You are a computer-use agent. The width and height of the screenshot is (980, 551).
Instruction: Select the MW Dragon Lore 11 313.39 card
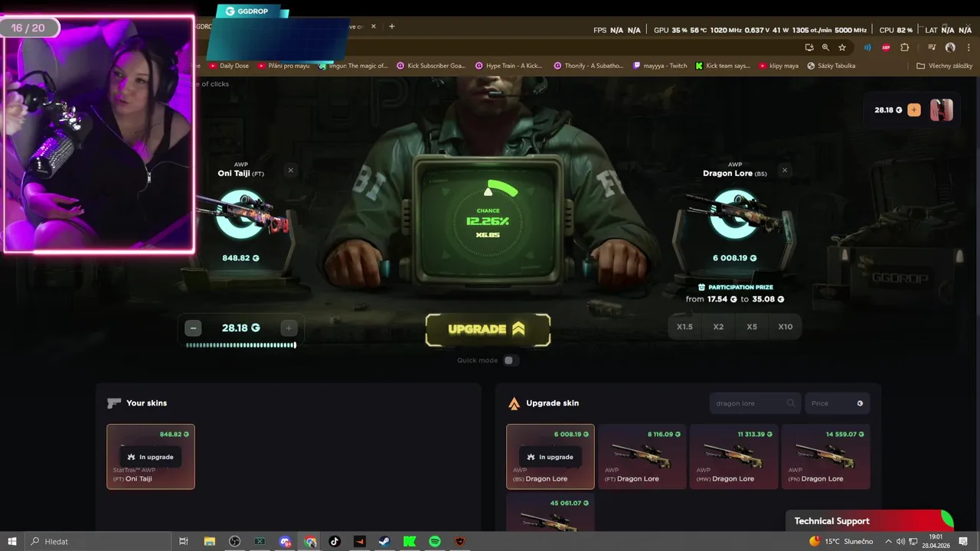point(734,457)
